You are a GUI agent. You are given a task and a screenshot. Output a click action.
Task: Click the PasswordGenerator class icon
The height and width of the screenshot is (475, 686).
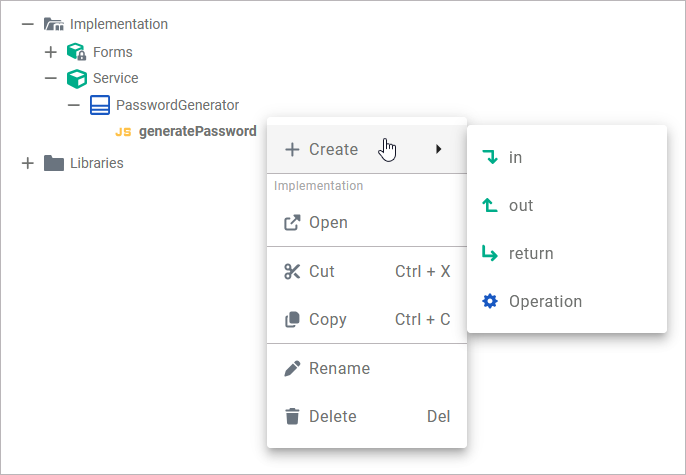100,105
